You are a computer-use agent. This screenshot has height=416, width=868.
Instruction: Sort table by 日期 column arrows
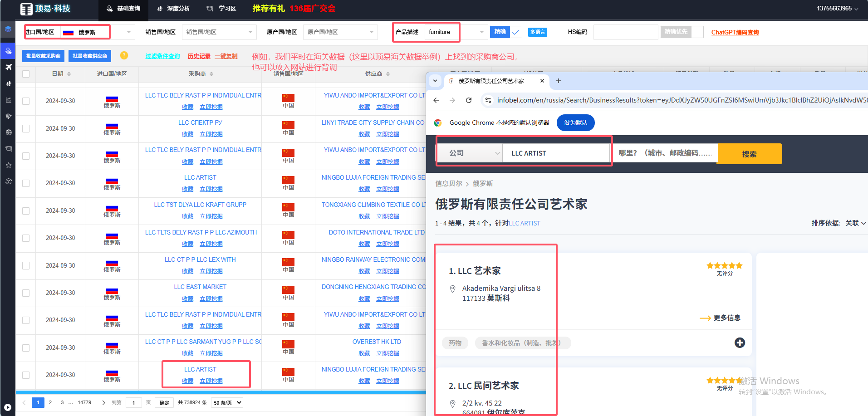pyautogui.click(x=69, y=74)
